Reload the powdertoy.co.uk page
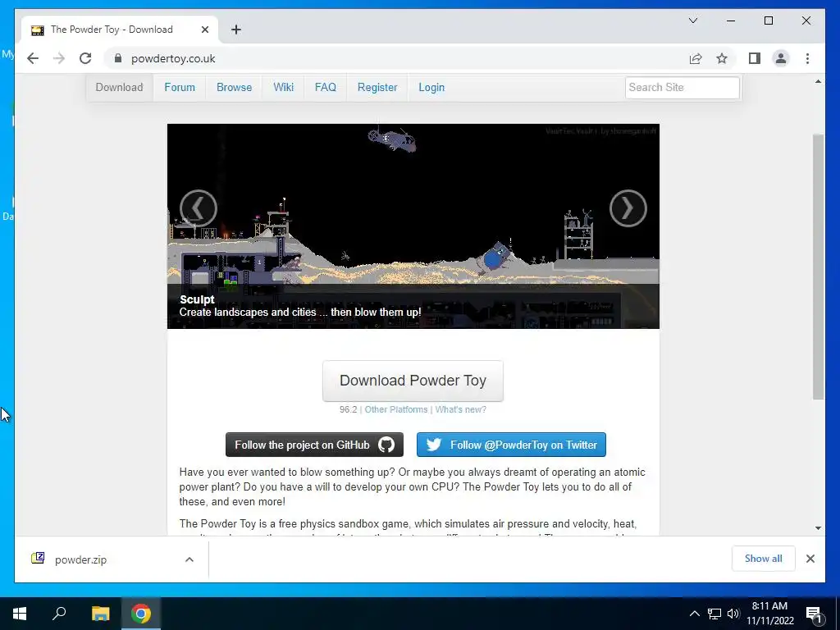The image size is (840, 630). [85, 58]
